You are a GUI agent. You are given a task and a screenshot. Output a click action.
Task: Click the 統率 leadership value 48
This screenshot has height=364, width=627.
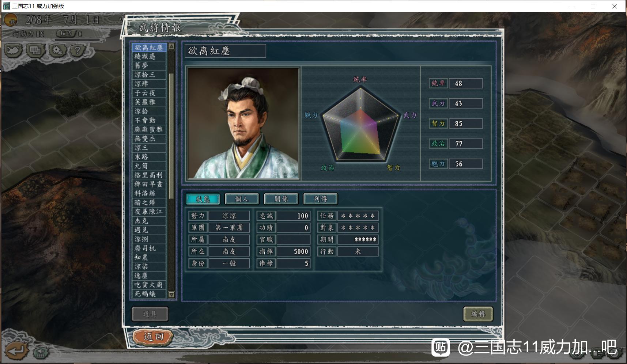pos(466,83)
